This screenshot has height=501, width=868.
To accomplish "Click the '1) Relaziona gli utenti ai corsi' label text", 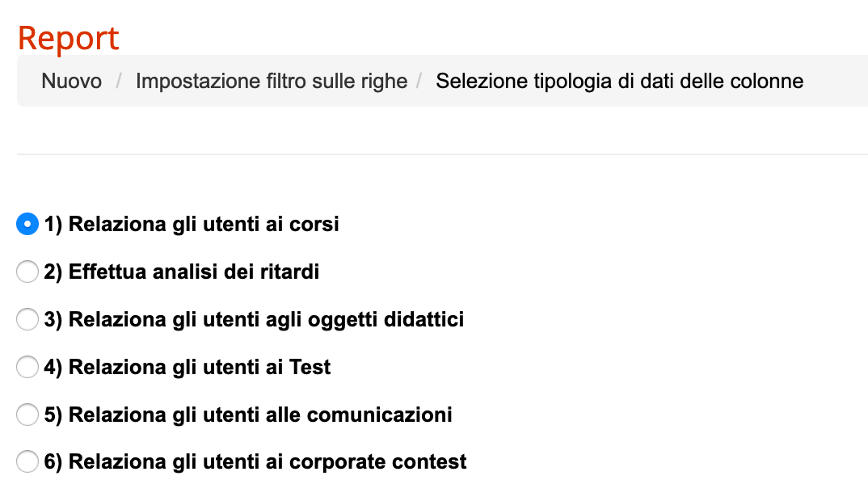I will (192, 225).
